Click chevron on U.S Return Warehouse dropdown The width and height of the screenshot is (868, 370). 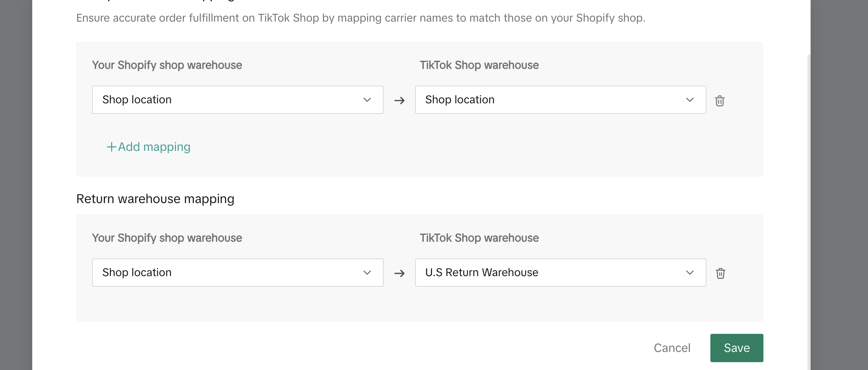[x=690, y=273]
